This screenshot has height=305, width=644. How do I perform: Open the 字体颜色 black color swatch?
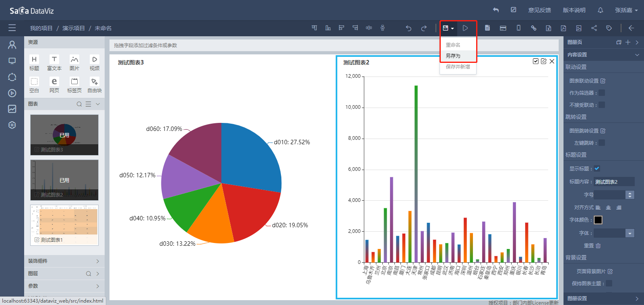point(598,220)
